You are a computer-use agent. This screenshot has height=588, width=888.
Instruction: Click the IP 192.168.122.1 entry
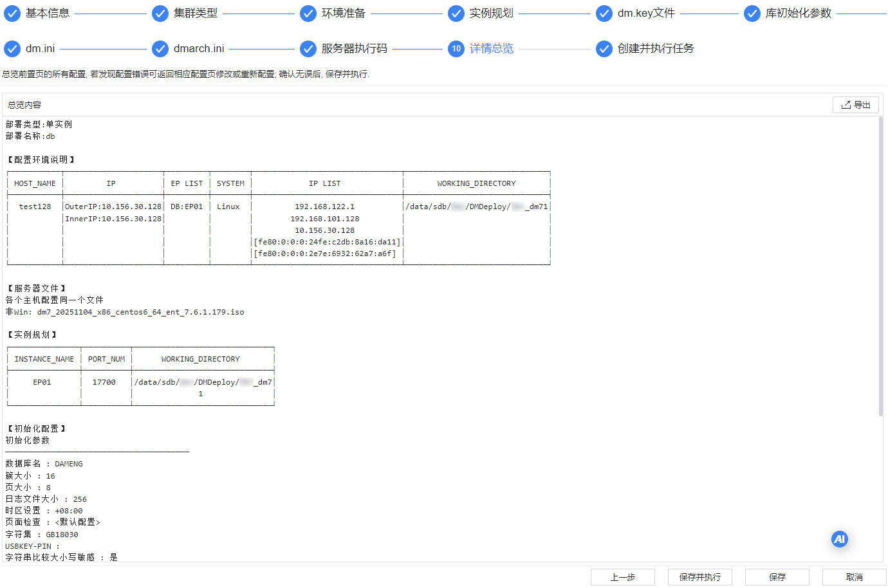325,207
